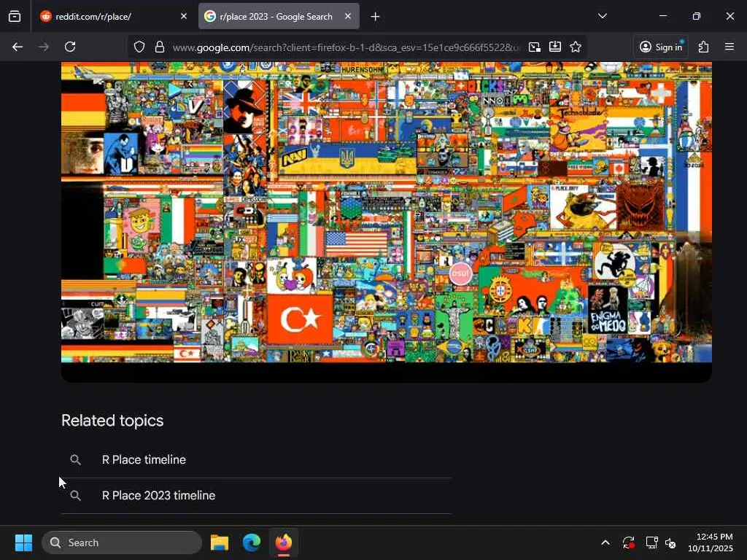Minimize the Firefox window
747x560 pixels.
click(x=662, y=16)
